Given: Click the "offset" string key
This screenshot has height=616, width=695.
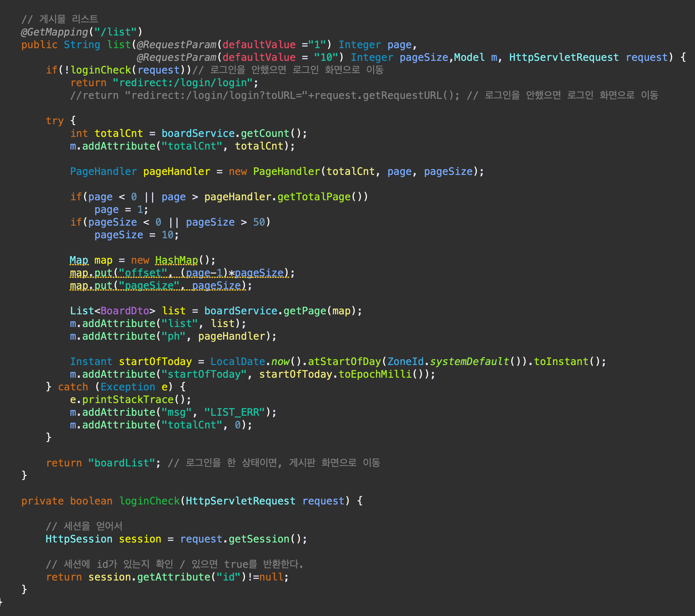Looking at the screenshot, I should 143,273.
